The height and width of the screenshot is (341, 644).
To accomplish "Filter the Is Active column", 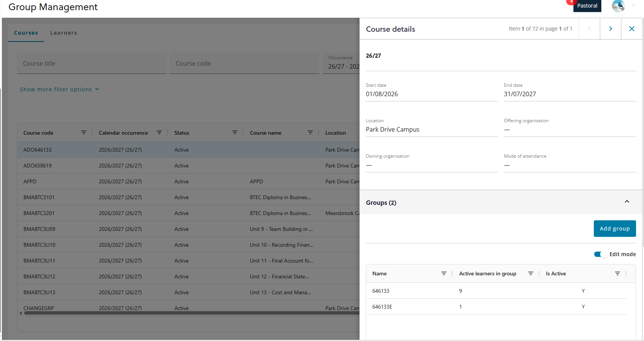I will [x=618, y=273].
